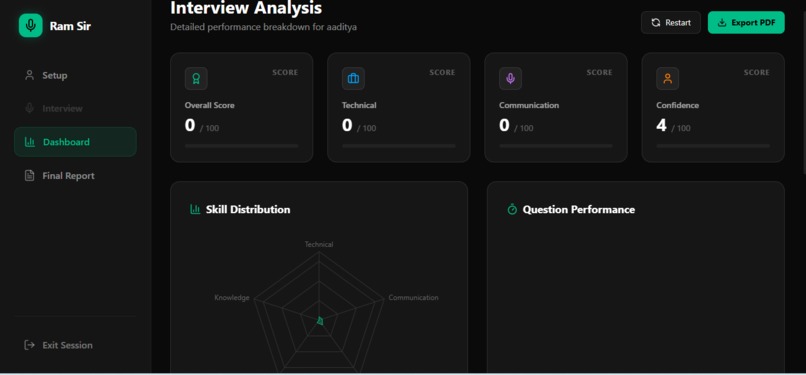The height and width of the screenshot is (375, 806).
Task: Click the Knowledge label on radar chart
Action: coord(232,297)
